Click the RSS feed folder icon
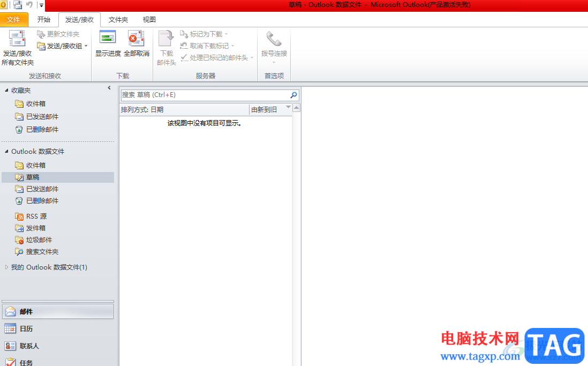The height and width of the screenshot is (366, 588). pos(19,216)
